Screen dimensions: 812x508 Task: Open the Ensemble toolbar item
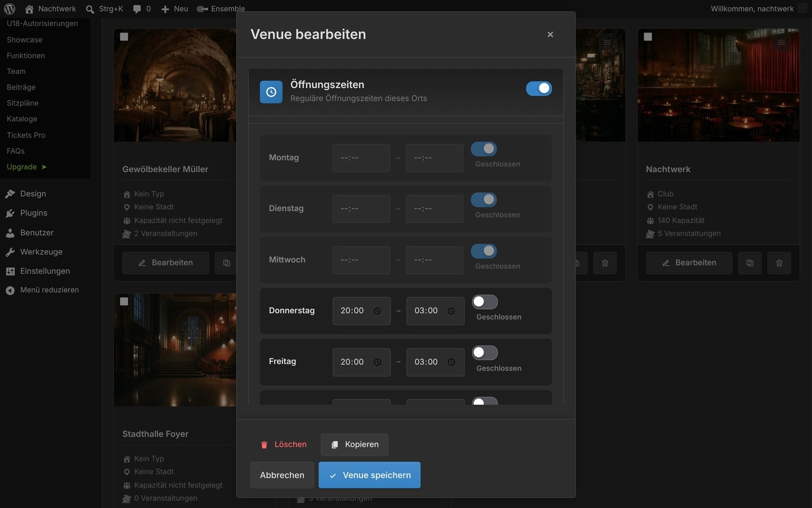tap(221, 9)
